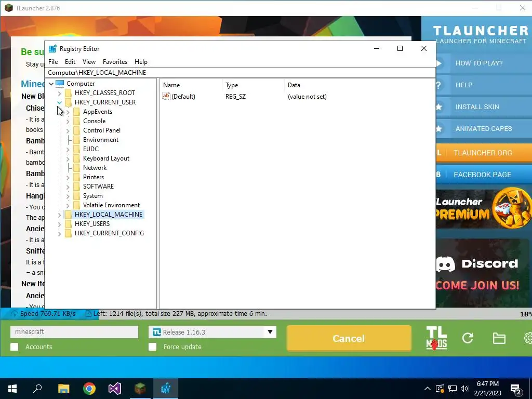Open taskbar search magnifier

tap(37, 389)
